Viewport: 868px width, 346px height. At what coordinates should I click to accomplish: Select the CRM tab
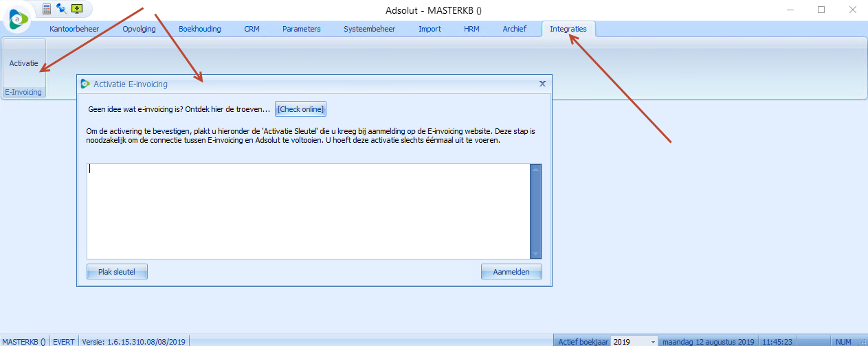pos(252,29)
